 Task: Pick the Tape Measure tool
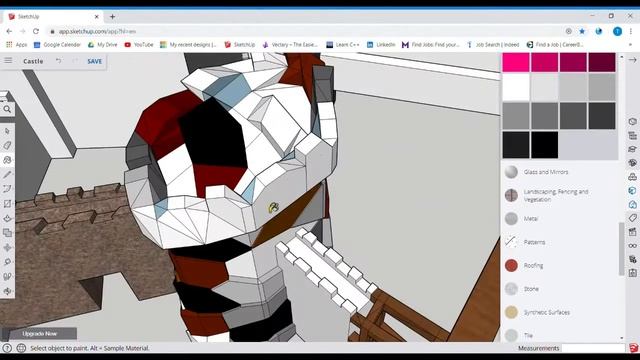coord(7,262)
